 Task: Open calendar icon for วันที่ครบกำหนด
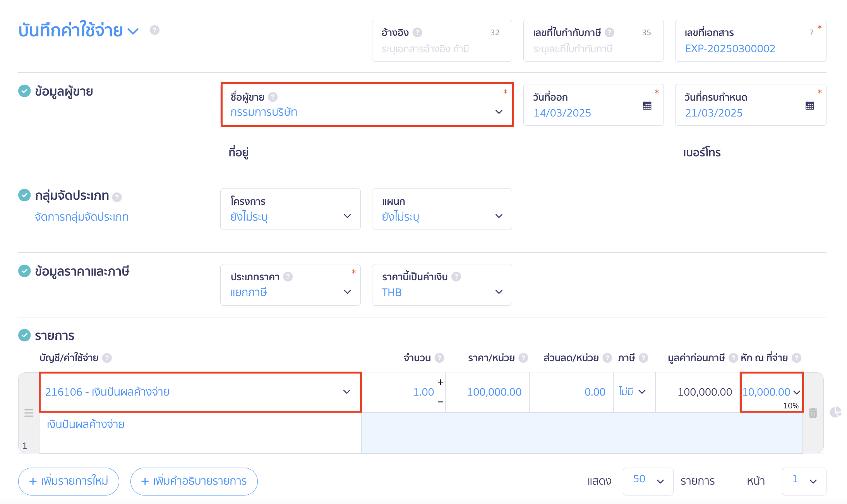(810, 105)
